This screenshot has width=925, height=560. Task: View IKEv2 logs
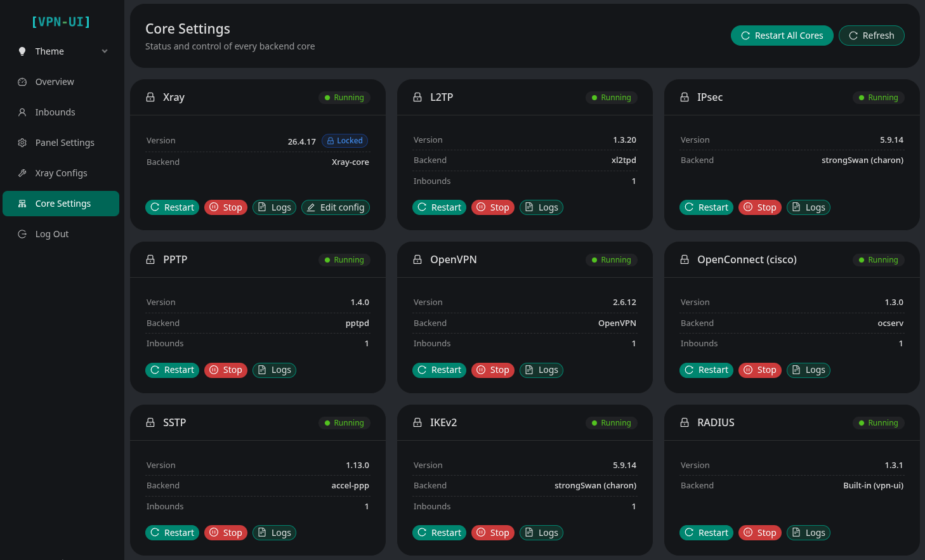coord(541,533)
